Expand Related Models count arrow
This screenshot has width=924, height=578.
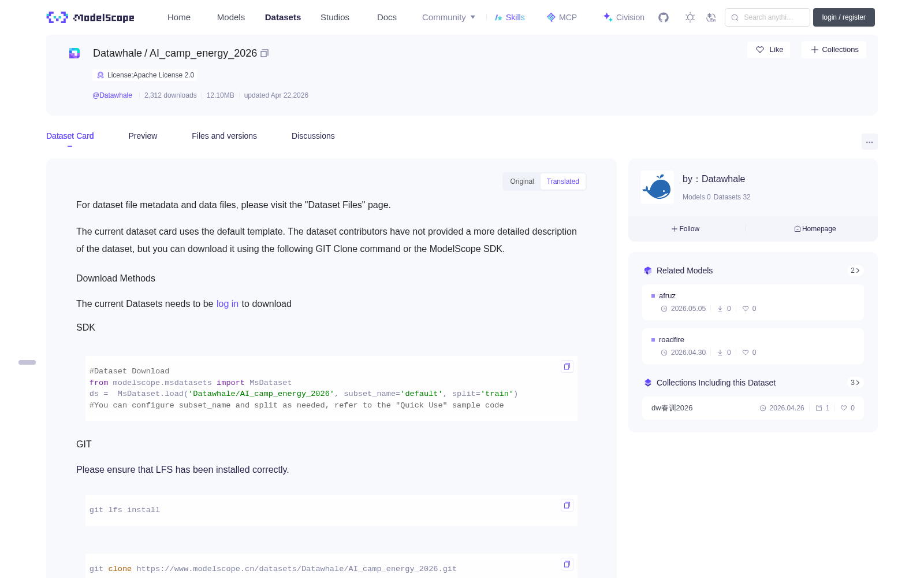[x=855, y=271]
